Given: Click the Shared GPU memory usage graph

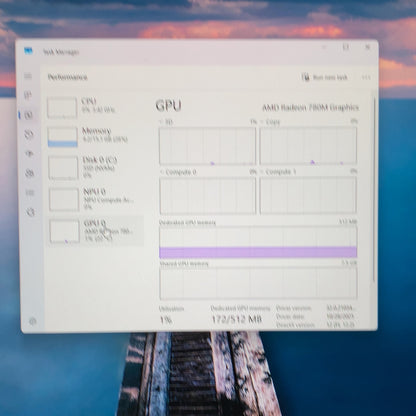Looking at the screenshot, I should (258, 283).
